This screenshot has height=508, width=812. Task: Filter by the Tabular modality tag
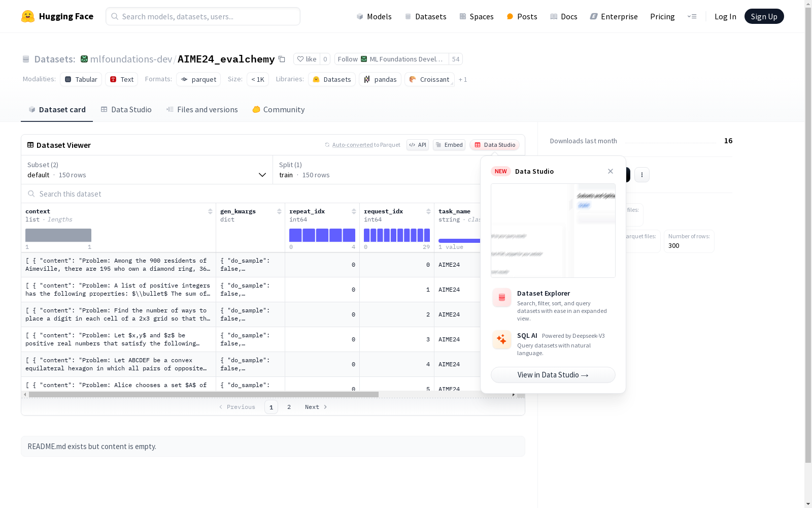(x=81, y=79)
